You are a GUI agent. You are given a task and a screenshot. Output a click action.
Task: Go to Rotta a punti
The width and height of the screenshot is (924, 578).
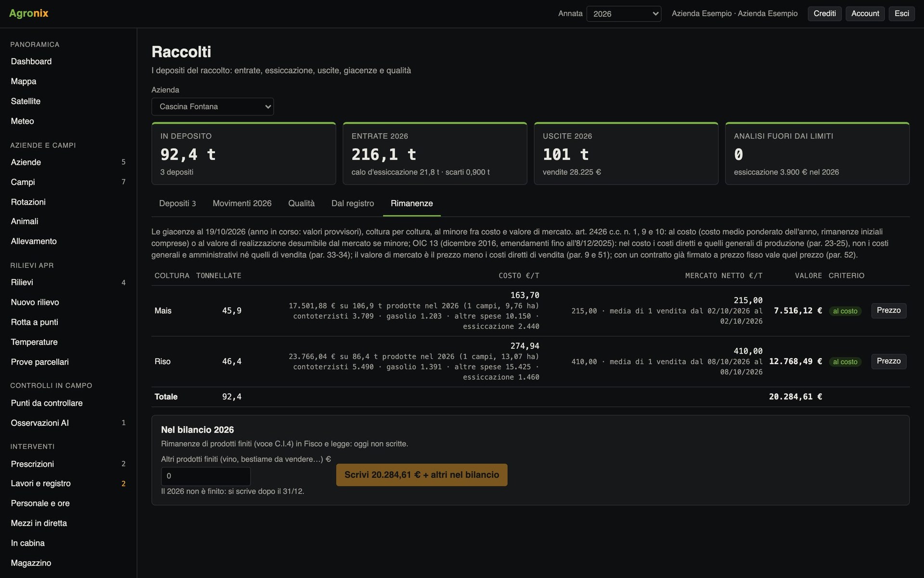click(68, 322)
